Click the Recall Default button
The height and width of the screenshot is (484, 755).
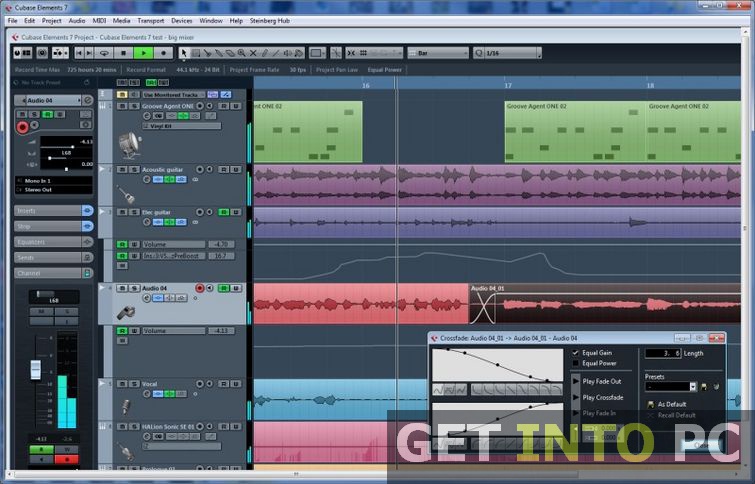(671, 415)
